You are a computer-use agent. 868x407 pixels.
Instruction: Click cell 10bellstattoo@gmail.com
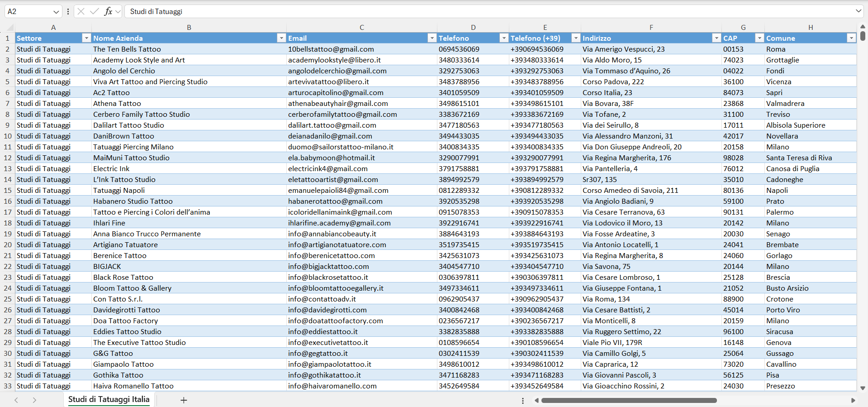(362, 49)
